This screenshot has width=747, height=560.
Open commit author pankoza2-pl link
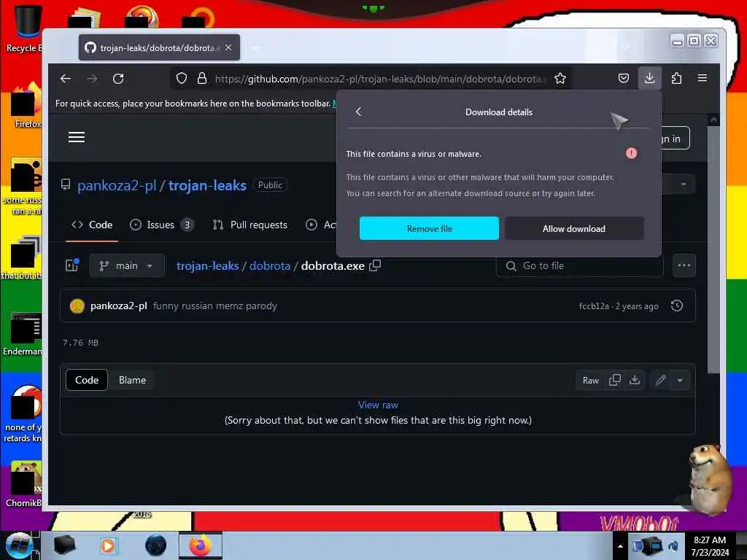tap(119, 306)
